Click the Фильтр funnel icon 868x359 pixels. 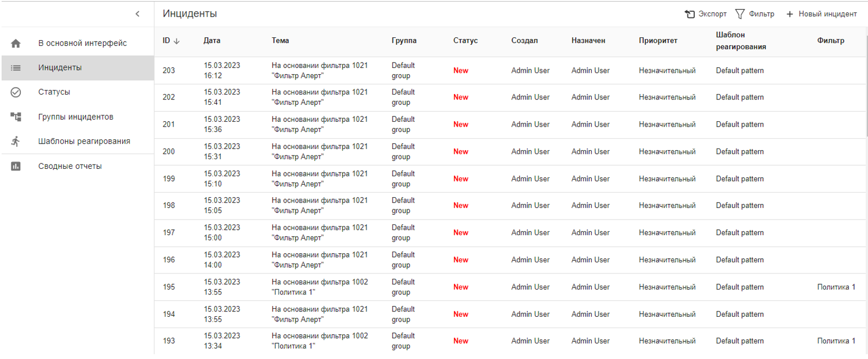coord(740,14)
